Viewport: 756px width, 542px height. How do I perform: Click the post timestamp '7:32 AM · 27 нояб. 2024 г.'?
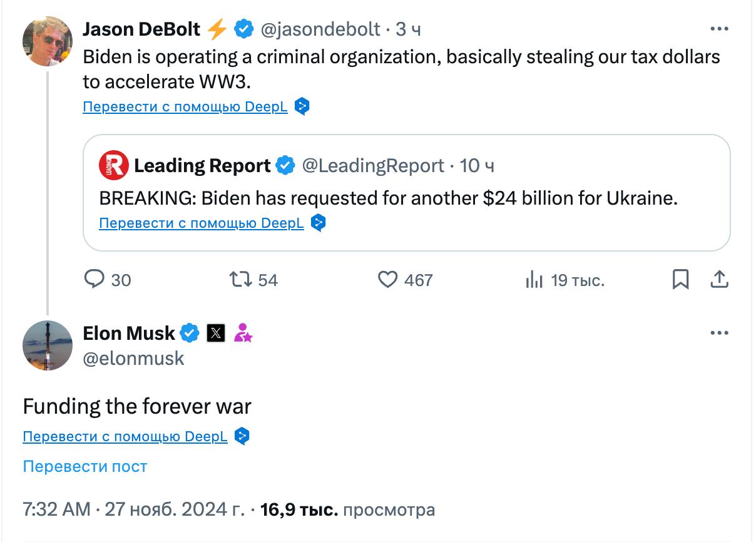(133, 509)
